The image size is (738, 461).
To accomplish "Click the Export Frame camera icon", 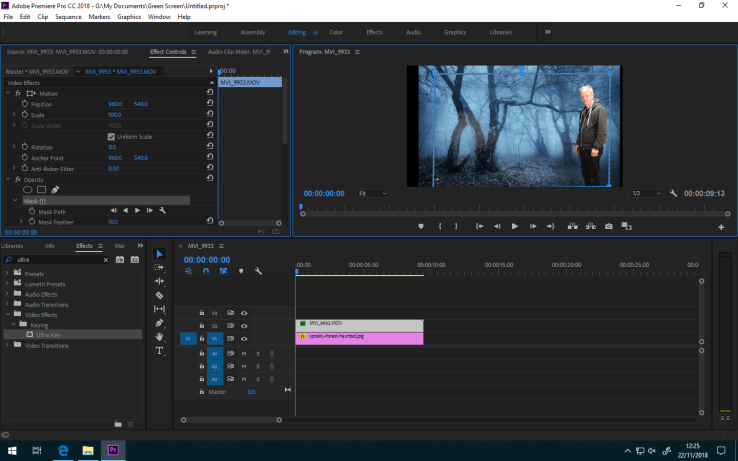I will [609, 226].
